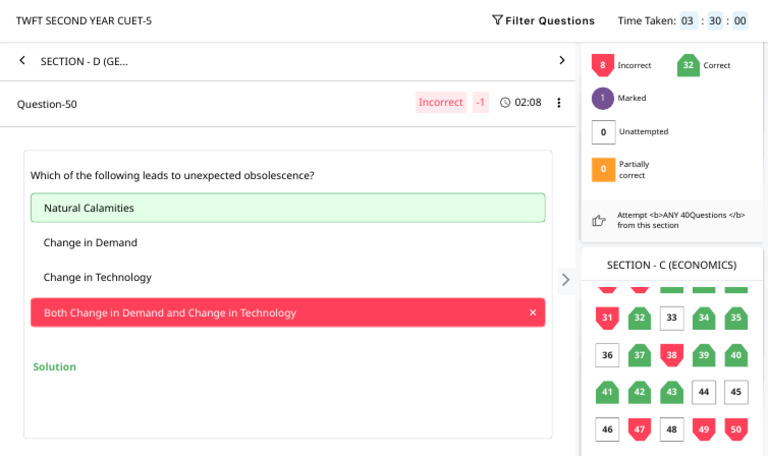This screenshot has width=768, height=456.
Task: Click the Incorrect status label
Action: (x=441, y=102)
